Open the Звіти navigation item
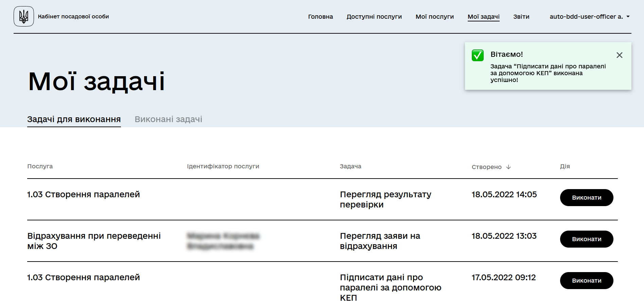Viewport: 644px width, 301px height. coord(521,17)
